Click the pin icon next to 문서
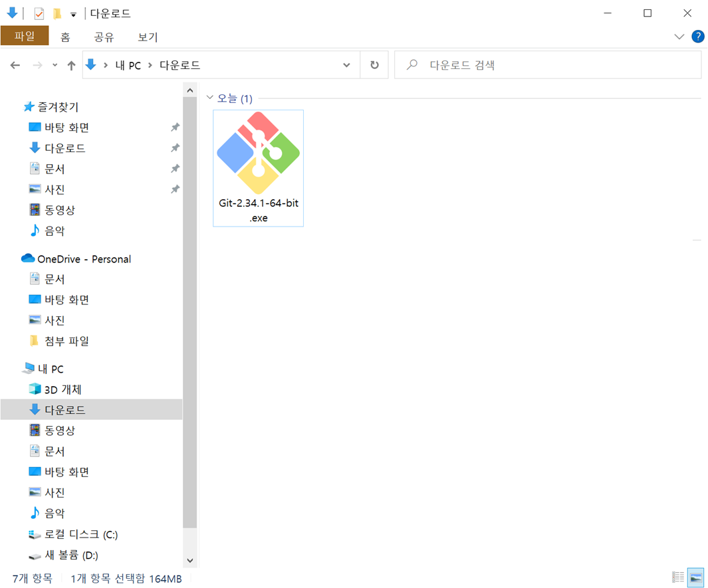This screenshot has width=708, height=588. (176, 169)
